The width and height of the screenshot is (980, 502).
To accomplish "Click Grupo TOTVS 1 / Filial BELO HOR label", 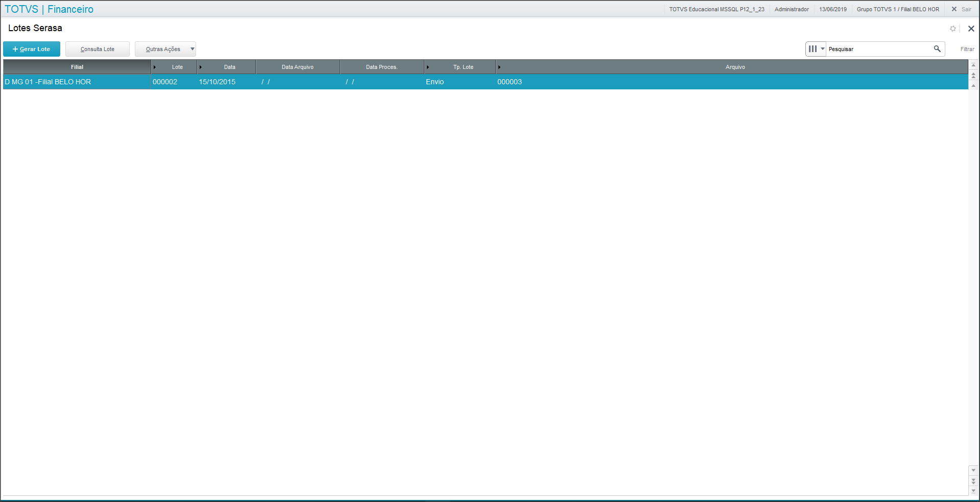I will click(x=898, y=9).
